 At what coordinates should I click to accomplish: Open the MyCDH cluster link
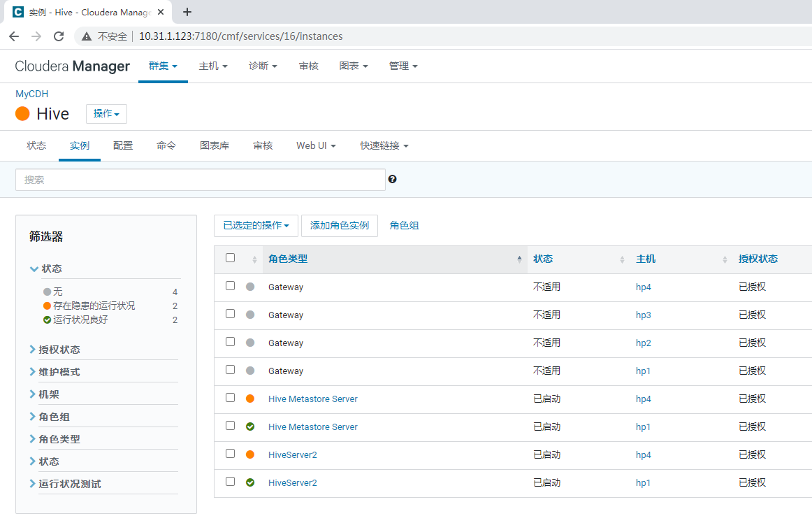[31, 94]
